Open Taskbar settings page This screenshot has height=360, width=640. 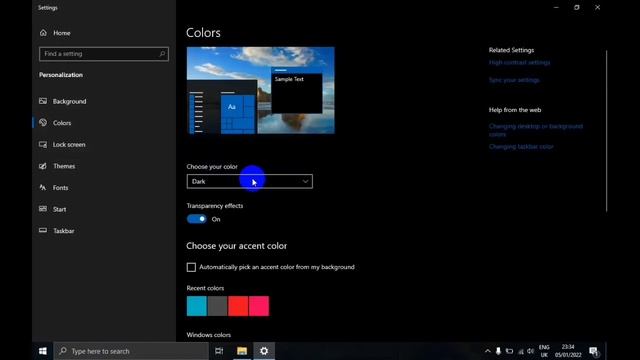coord(64,231)
